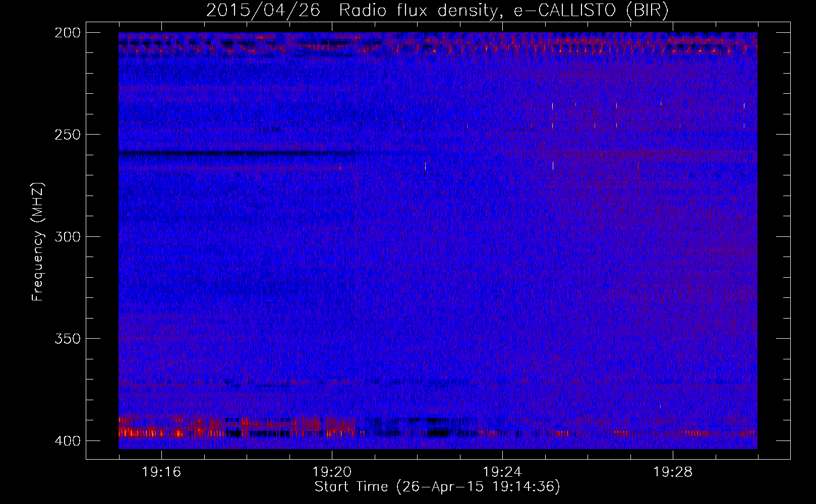Click the 19:28 time tick label

click(x=673, y=472)
